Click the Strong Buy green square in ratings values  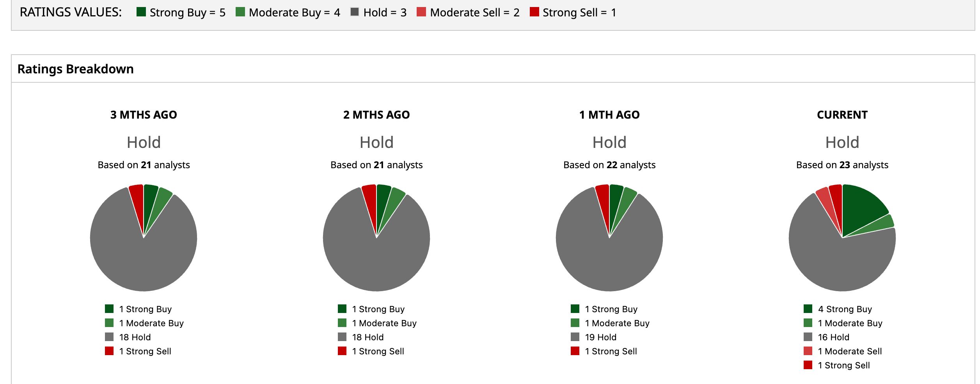click(141, 12)
